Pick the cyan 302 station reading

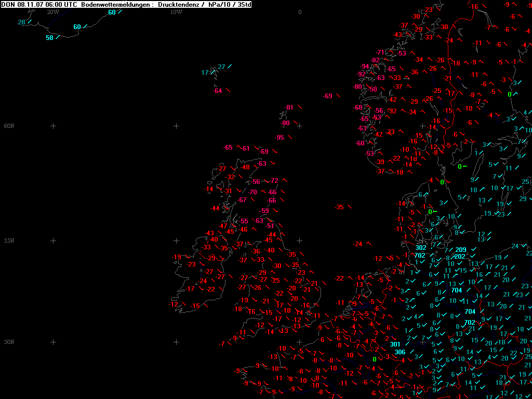[x=420, y=248]
